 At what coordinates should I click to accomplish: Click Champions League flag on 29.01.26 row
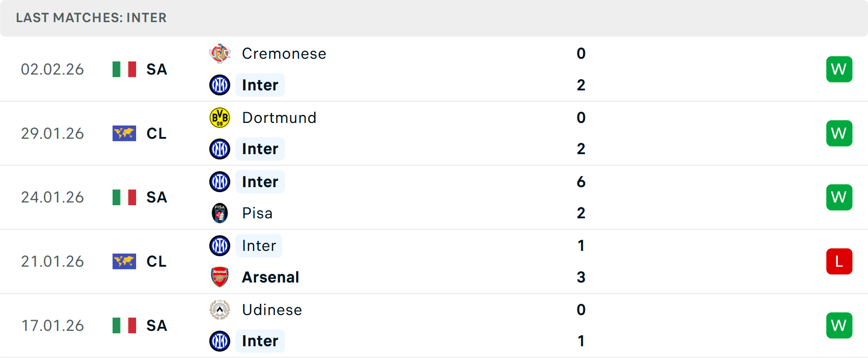pyautogui.click(x=124, y=133)
